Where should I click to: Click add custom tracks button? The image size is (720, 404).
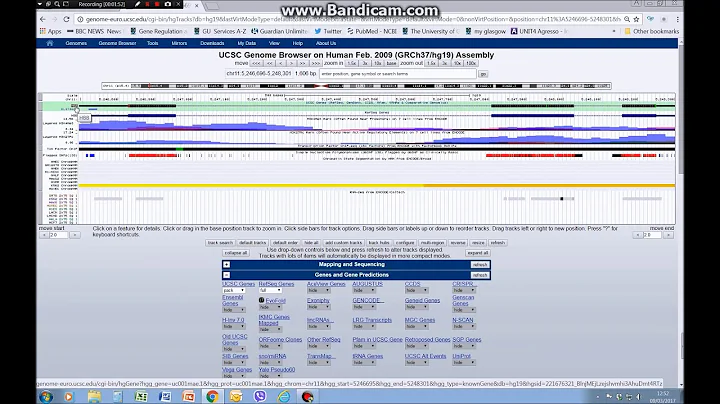coord(343,242)
